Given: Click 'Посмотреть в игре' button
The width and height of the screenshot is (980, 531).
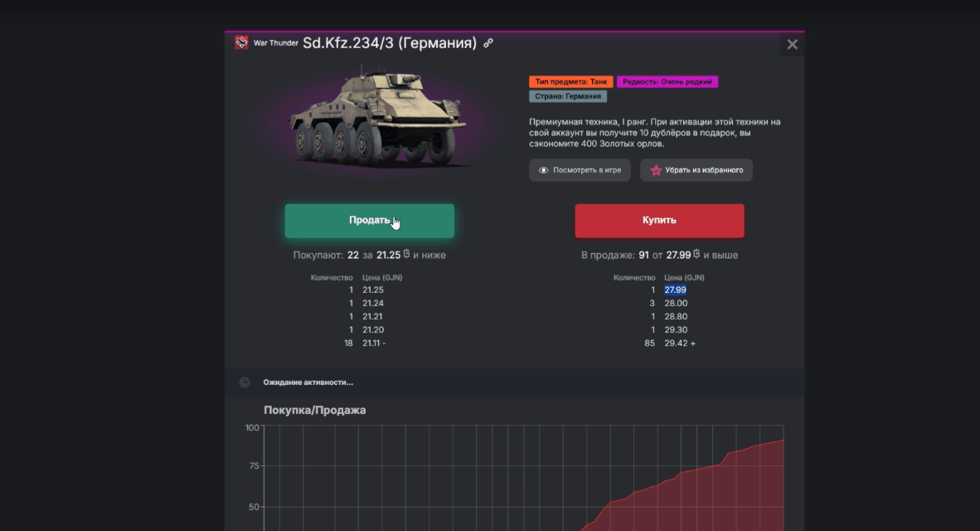Looking at the screenshot, I should 580,170.
